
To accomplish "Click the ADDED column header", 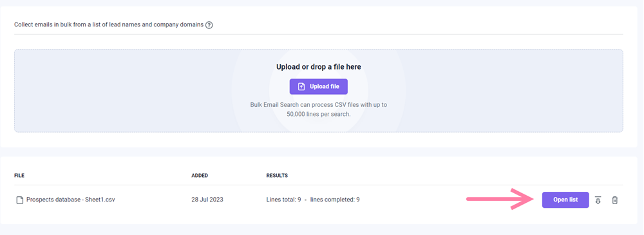I will pyautogui.click(x=200, y=175).
